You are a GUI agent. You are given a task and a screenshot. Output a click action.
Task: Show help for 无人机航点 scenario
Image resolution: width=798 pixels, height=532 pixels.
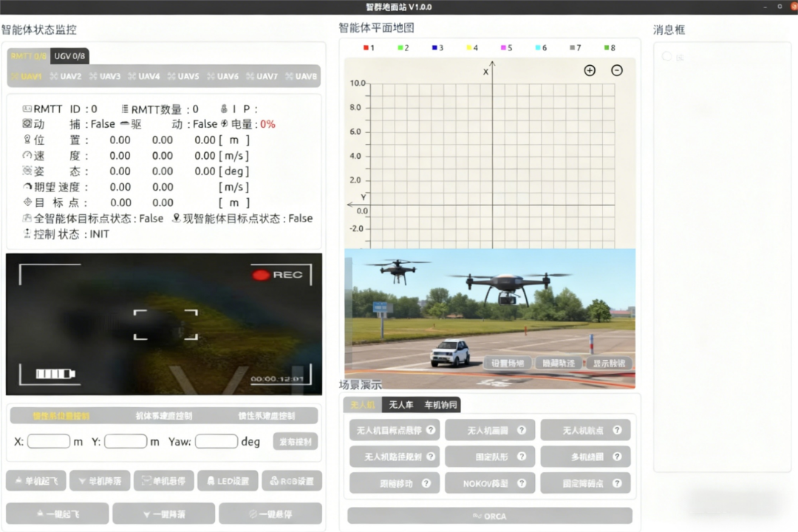[x=617, y=430]
